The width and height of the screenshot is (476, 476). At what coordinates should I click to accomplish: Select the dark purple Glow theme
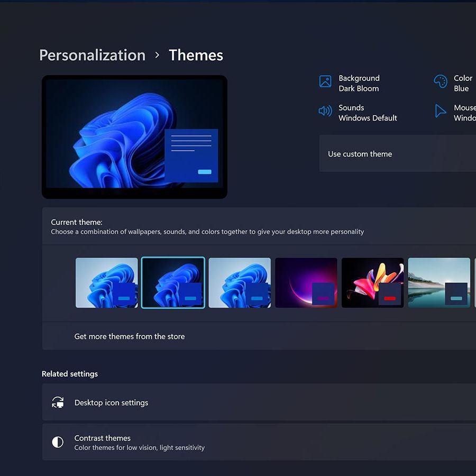tap(306, 282)
